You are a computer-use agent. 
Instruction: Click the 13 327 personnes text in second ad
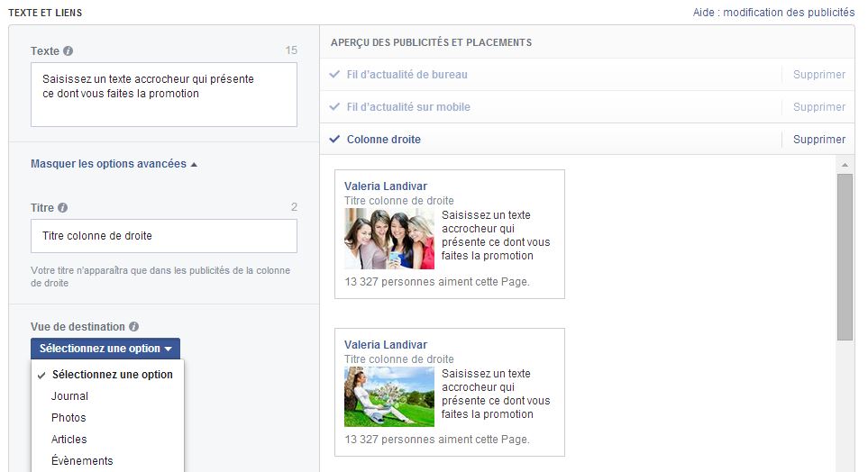[x=437, y=440]
